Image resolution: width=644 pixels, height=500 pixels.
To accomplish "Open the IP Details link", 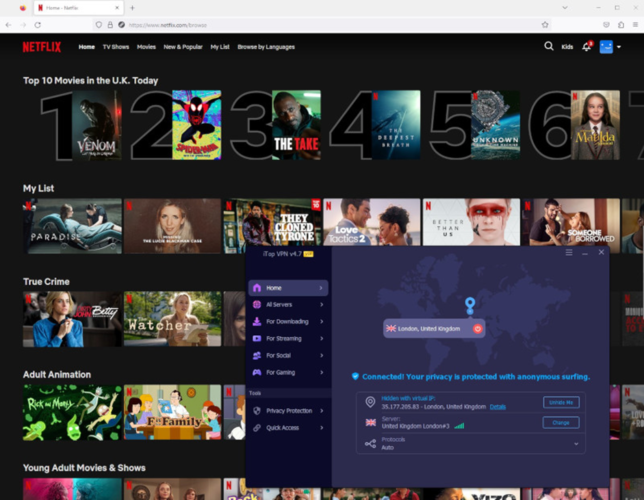I will coord(498,407).
